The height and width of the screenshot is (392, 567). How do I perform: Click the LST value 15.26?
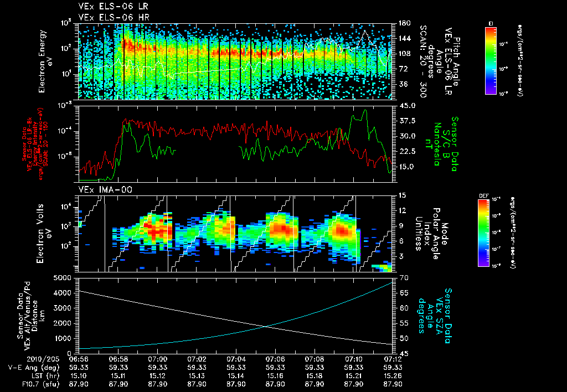tap(393, 376)
